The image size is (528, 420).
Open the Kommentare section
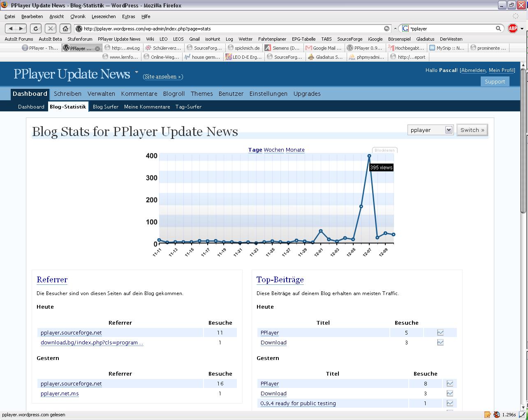tap(139, 94)
